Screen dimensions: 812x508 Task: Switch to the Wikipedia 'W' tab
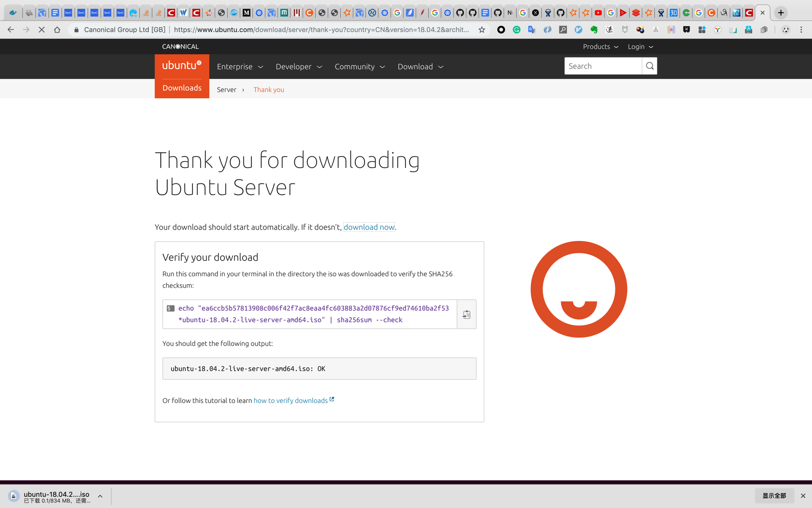coord(184,13)
